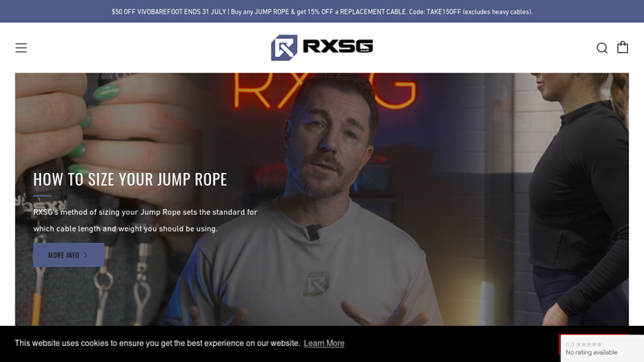
Task: Open the hamburger navigation menu
Action: point(21,48)
